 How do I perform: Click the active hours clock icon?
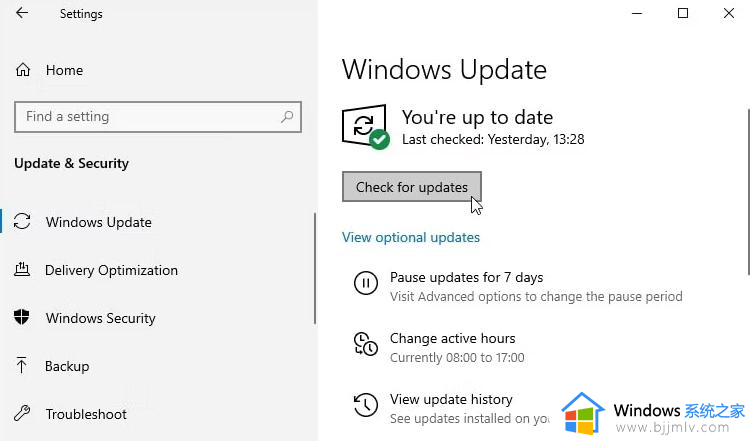pyautogui.click(x=365, y=344)
